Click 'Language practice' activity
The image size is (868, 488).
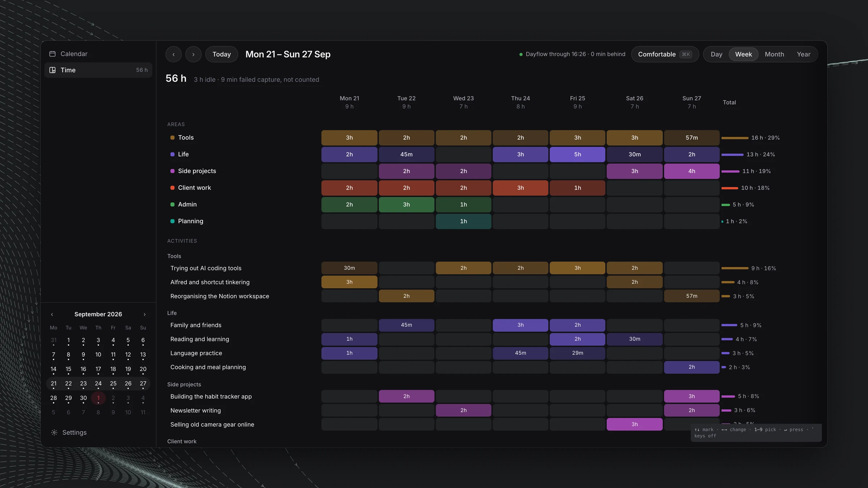point(196,353)
